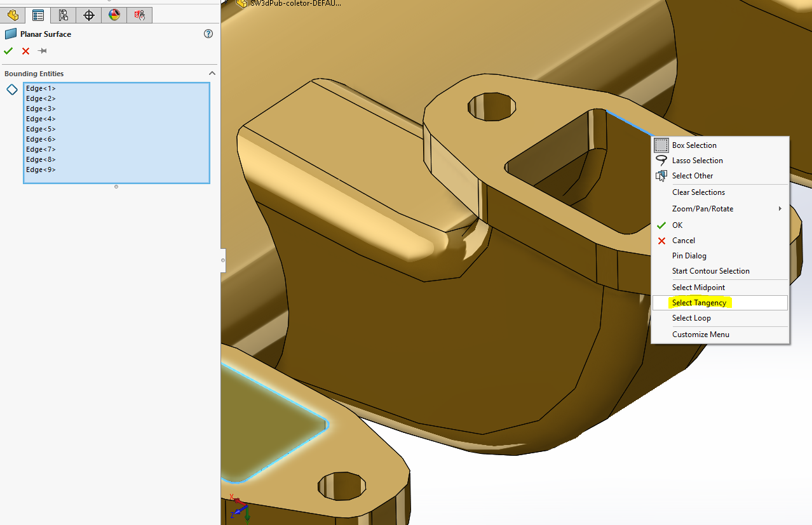The width and height of the screenshot is (812, 525).
Task: Click Clear Selections menu entry
Action: tap(698, 192)
